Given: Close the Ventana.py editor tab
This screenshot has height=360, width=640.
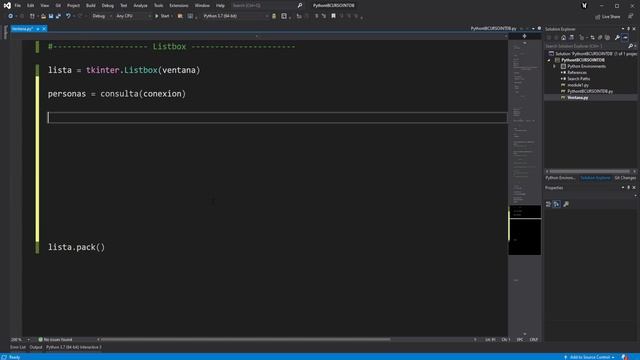Looking at the screenshot, I should pos(44,29).
